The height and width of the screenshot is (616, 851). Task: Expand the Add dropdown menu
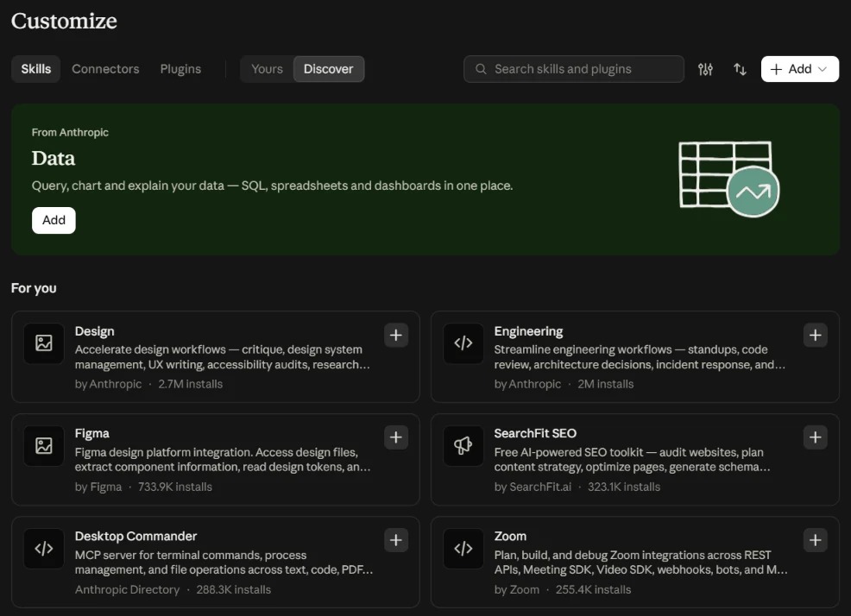tap(799, 69)
